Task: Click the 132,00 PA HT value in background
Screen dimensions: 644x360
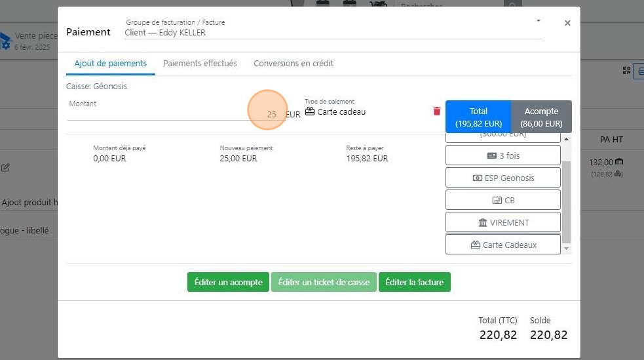Action: (x=601, y=163)
